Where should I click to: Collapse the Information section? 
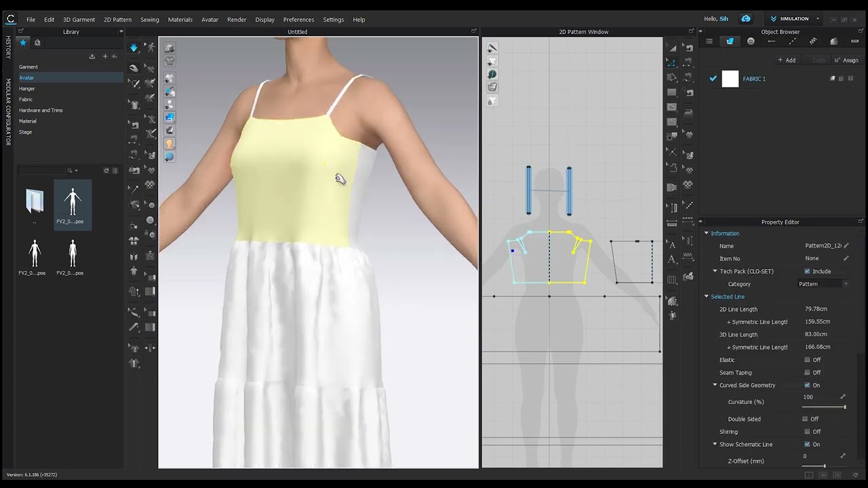click(x=707, y=233)
